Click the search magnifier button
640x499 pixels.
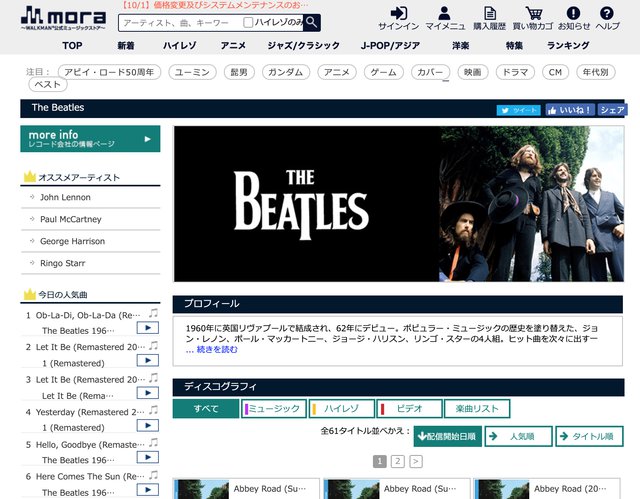[312, 22]
